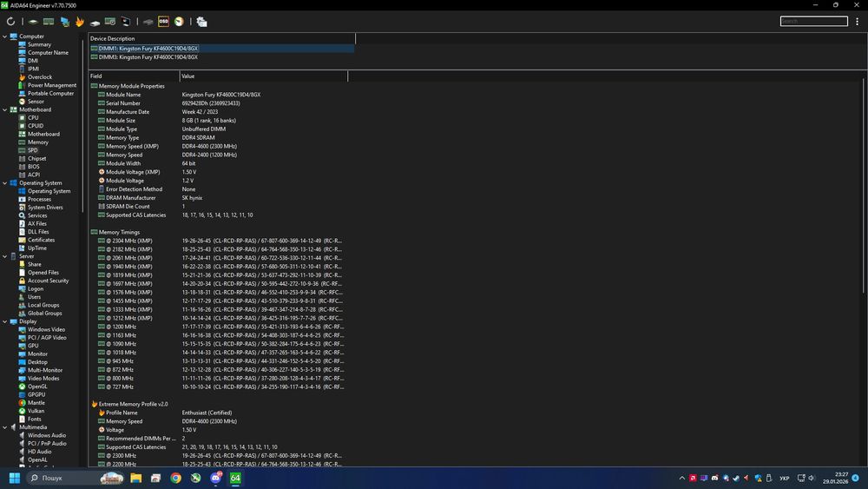
Task: Click the OSD panel toolbar icon
Action: 163,22
